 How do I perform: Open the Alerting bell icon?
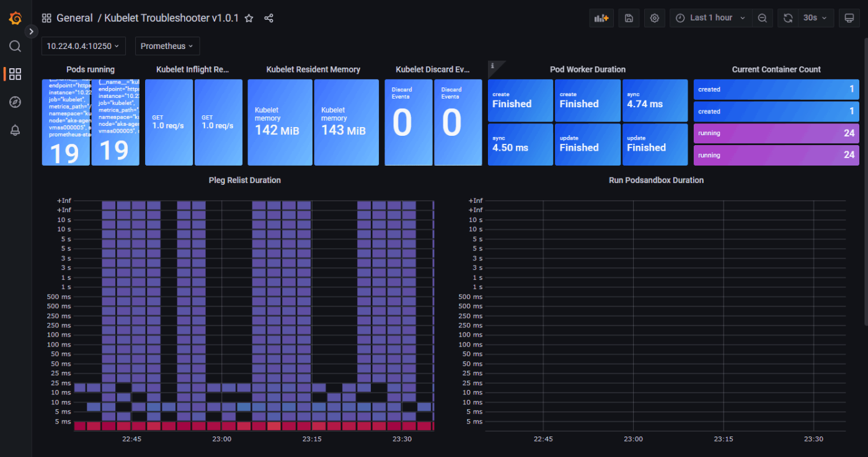[x=15, y=130]
